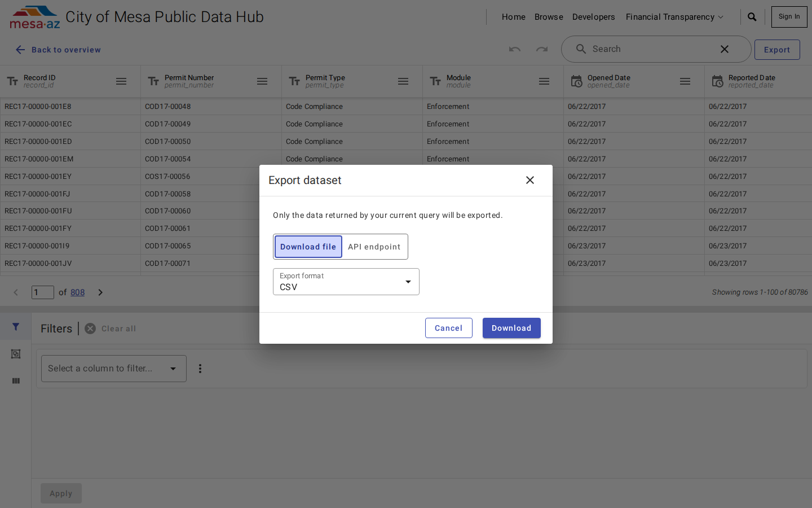Open Module column menu
Image resolution: width=812 pixels, height=508 pixels.
point(544,81)
